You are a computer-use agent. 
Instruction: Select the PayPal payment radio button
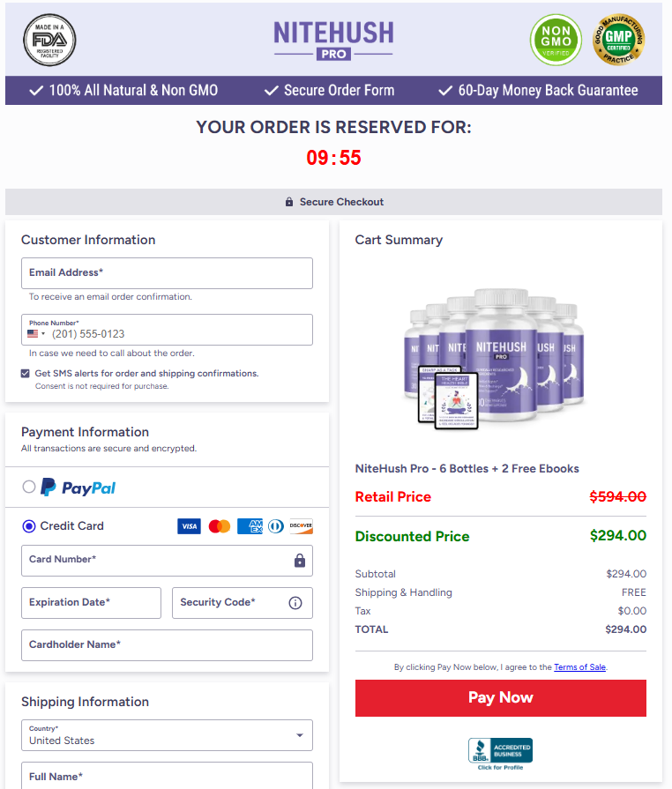point(28,487)
